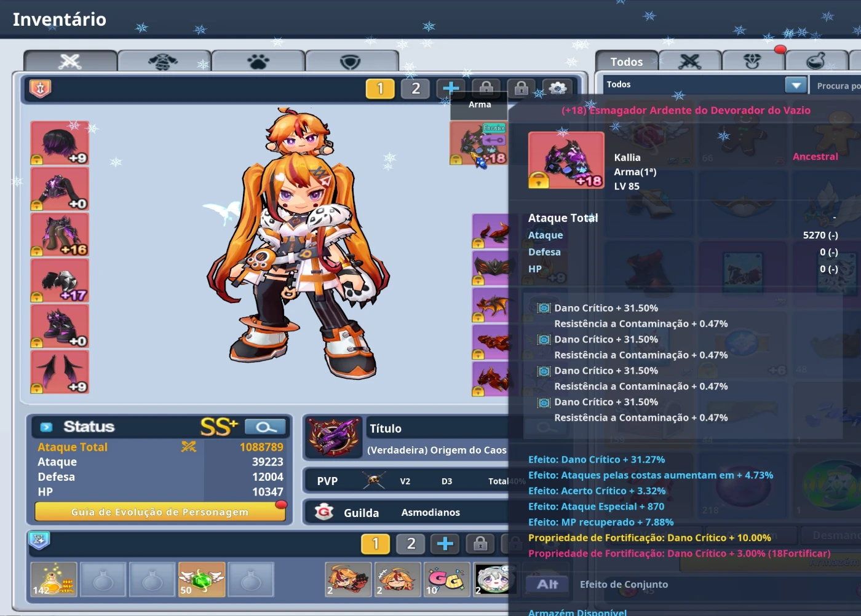Open the pet tab with paw icon
The width and height of the screenshot is (861, 616).
pyautogui.click(x=258, y=61)
